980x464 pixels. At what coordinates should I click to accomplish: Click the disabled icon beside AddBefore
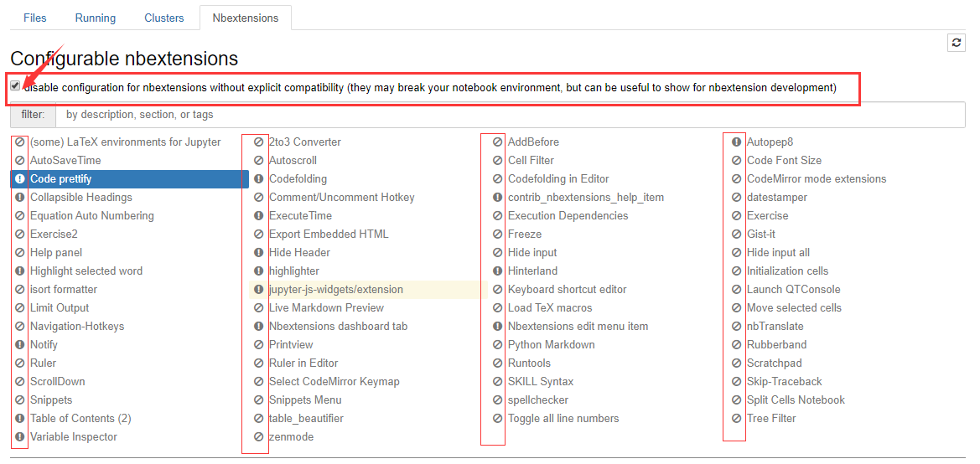coord(497,142)
